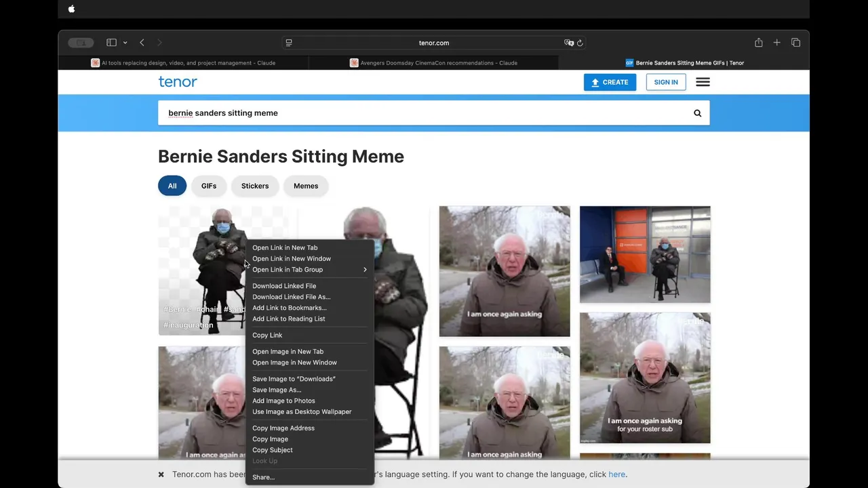Go back with the back arrow

point(142,43)
